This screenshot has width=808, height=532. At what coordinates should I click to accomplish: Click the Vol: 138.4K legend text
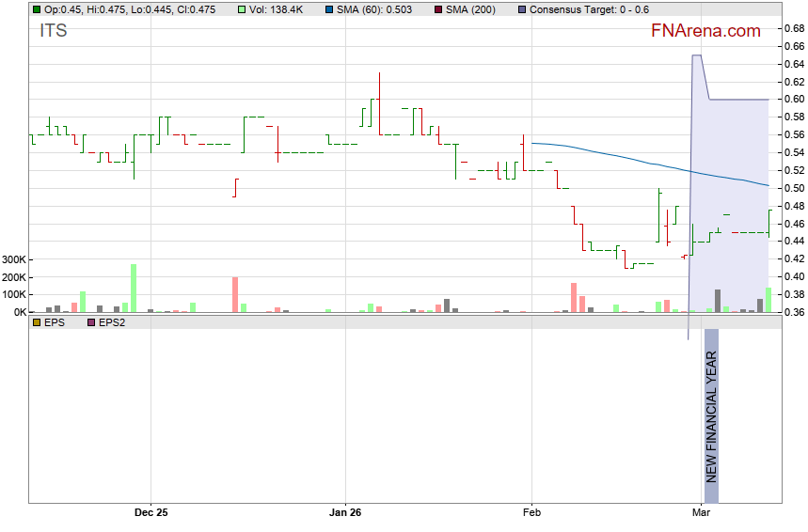[280, 9]
